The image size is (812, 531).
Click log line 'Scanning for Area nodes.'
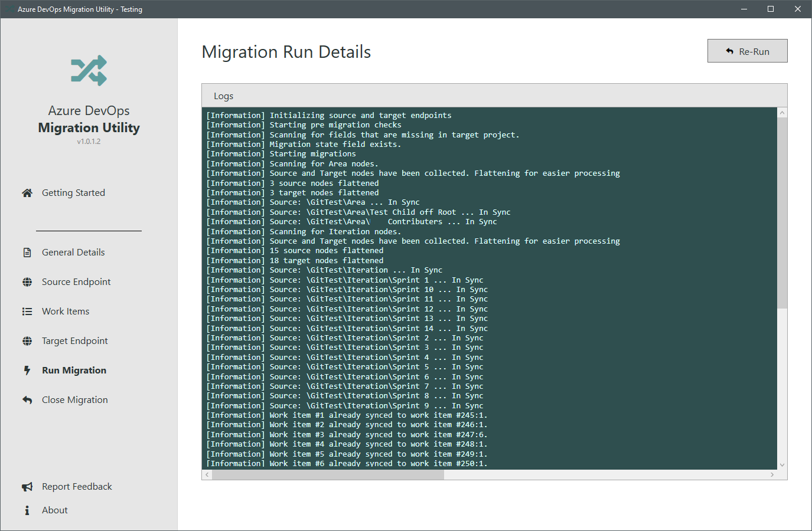coord(292,164)
